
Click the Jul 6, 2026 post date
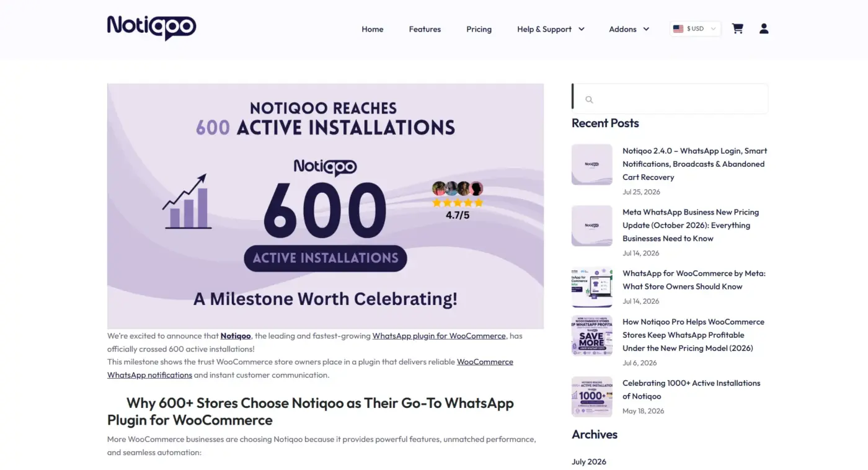point(639,363)
